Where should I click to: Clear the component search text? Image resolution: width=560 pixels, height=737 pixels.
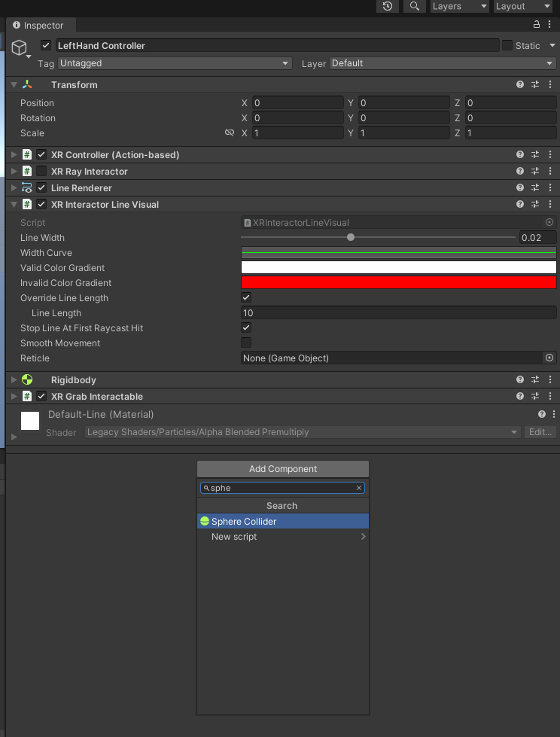point(359,488)
